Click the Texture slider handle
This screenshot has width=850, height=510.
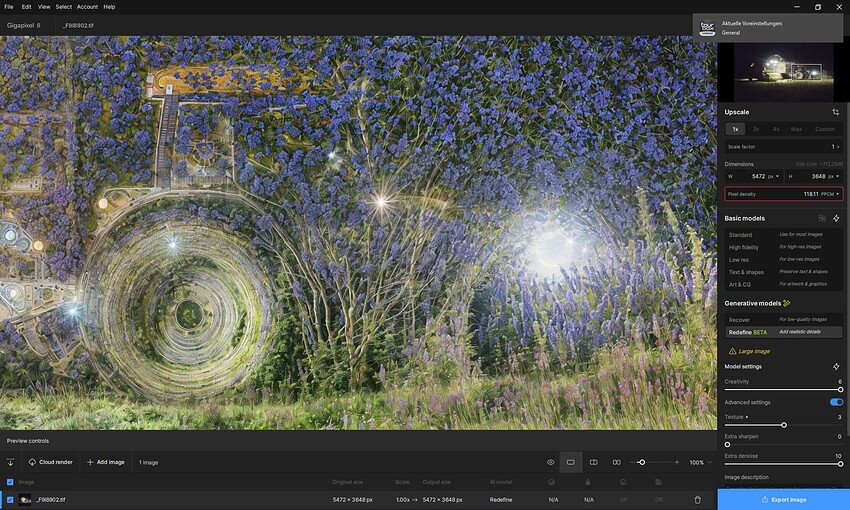click(x=784, y=425)
